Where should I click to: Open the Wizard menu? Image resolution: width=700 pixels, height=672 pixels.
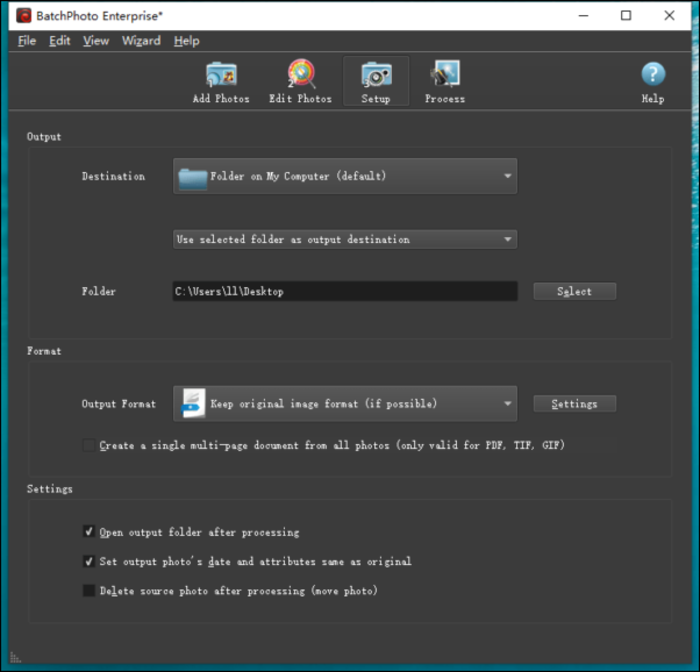point(141,41)
